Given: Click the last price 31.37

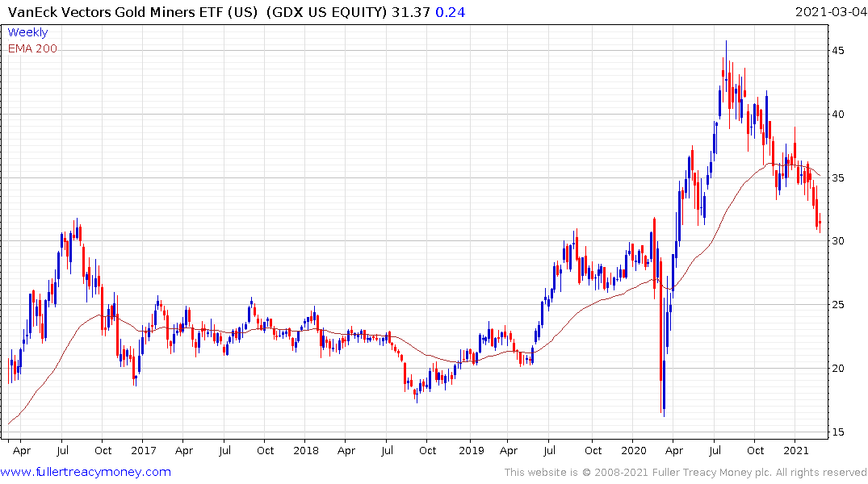Looking at the screenshot, I should click(x=411, y=12).
